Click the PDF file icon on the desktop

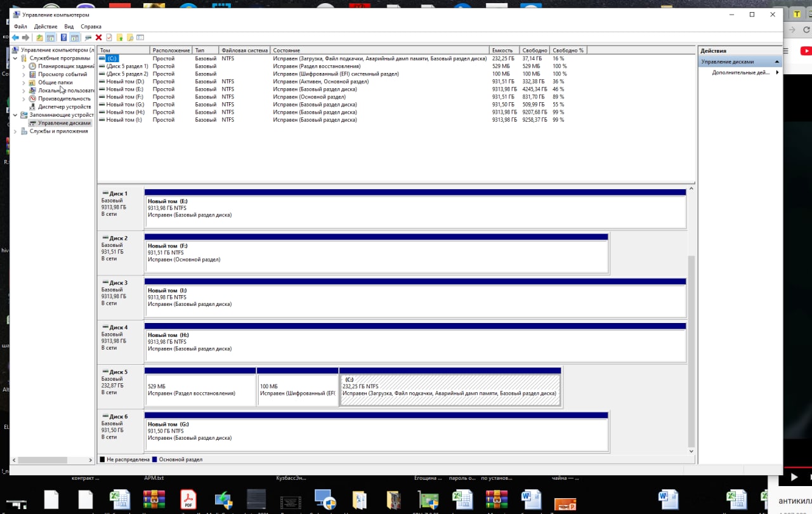coord(188,499)
